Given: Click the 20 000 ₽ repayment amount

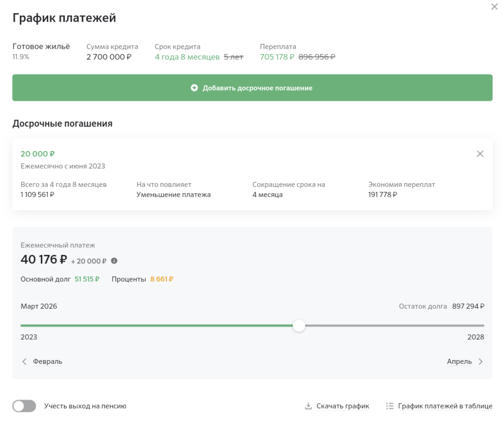Looking at the screenshot, I should [37, 154].
